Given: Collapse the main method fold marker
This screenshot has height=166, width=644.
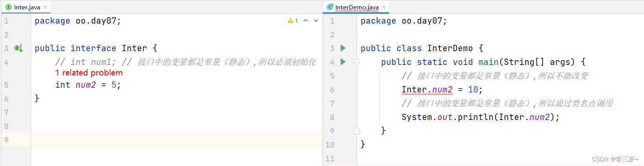Looking at the screenshot, I should coord(357,62).
